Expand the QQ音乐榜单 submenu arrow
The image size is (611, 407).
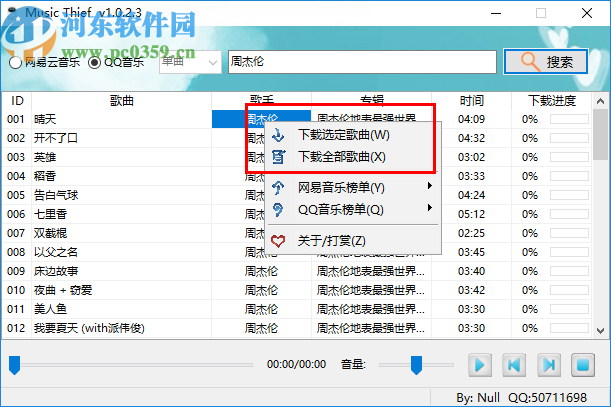tap(429, 207)
